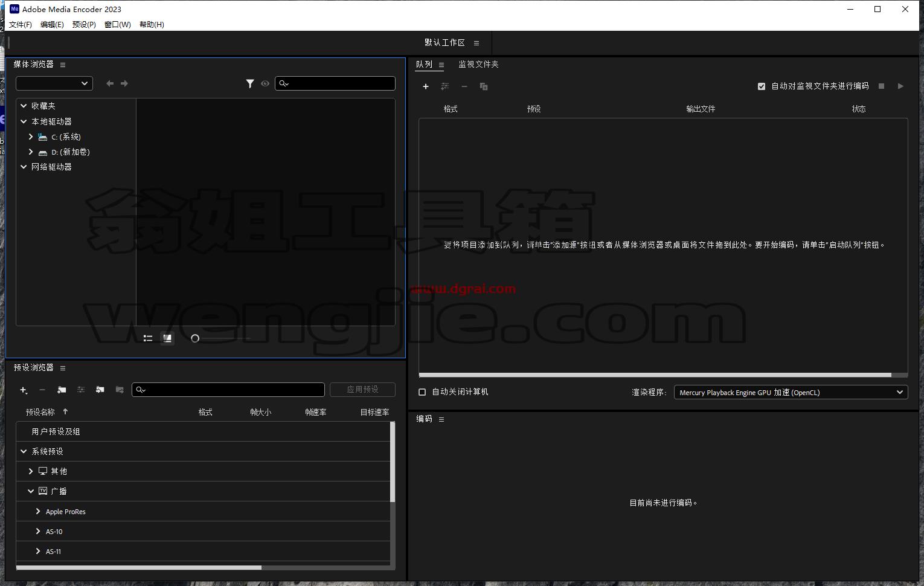The width and height of the screenshot is (924, 586).
Task: Collapse the 网络驱动器 tree node
Action: point(24,167)
